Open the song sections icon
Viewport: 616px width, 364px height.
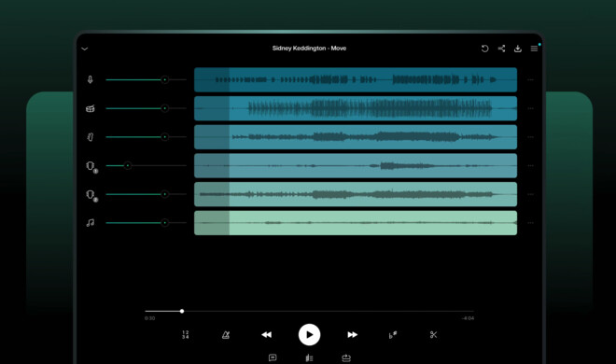309,357
